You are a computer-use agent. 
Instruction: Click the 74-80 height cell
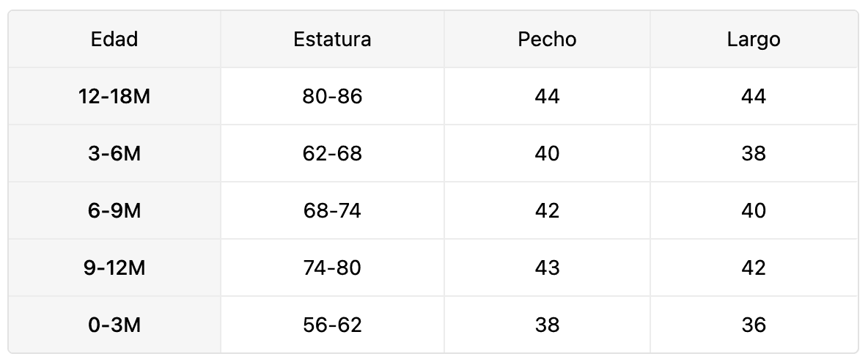click(x=332, y=268)
